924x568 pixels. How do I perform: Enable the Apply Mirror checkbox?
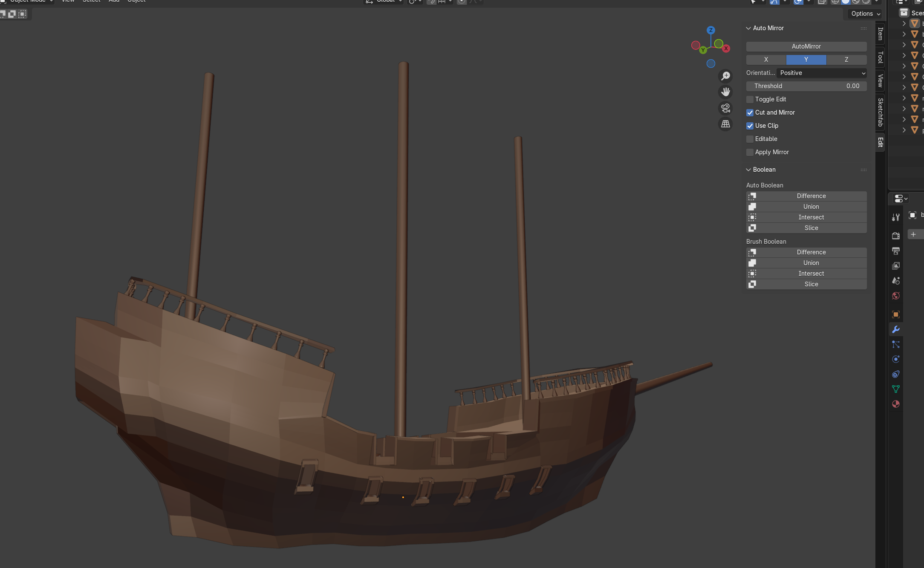coord(750,152)
